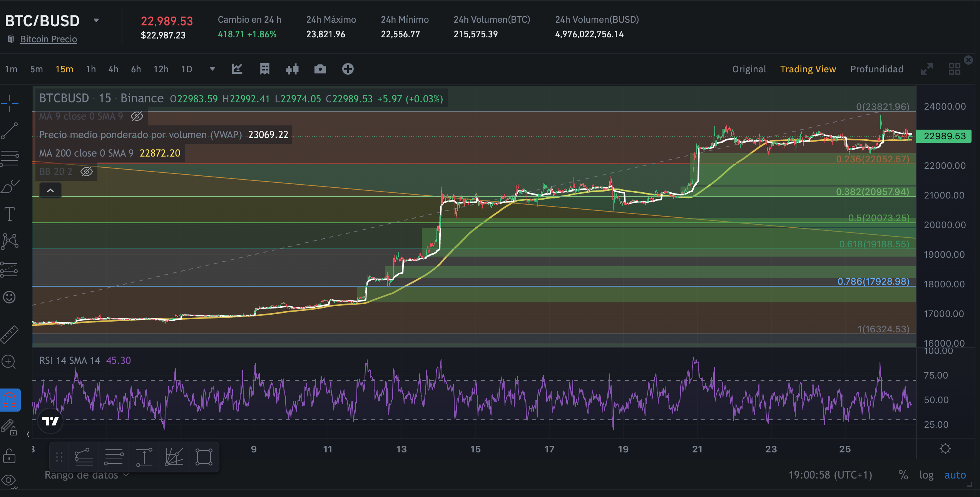
Task: Open the Fibonacci retracement tools
Action: pos(10,158)
